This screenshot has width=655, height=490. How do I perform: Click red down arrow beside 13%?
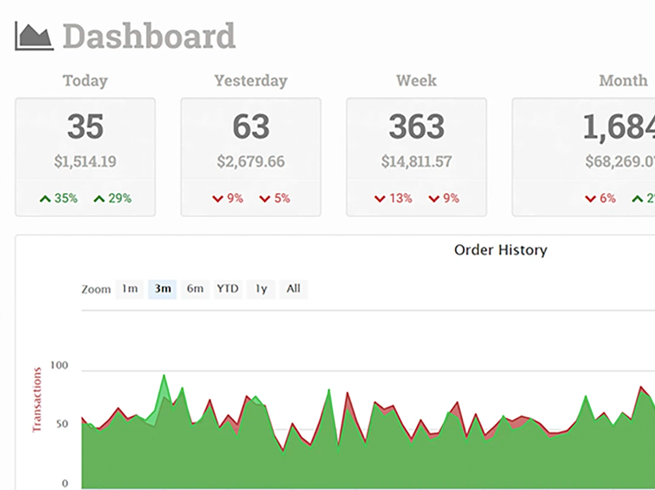380,199
